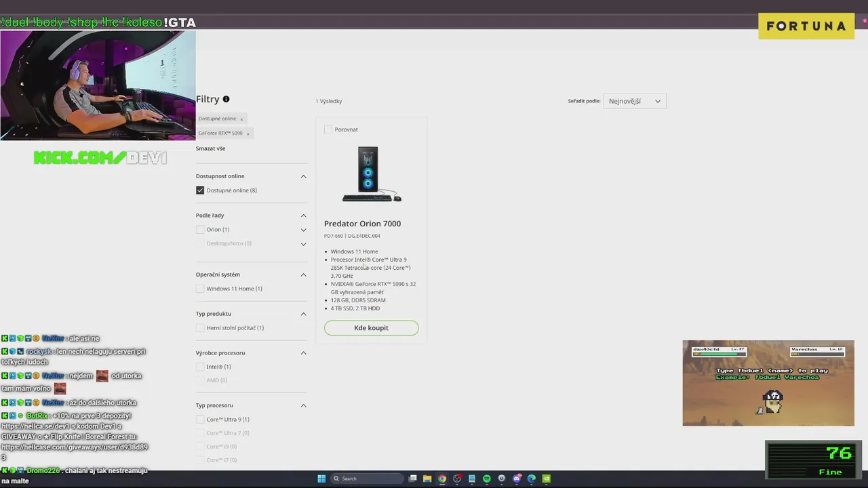Collapse the 'Dostupnost online' filter section
The width and height of the screenshot is (868, 488).
tap(303, 176)
